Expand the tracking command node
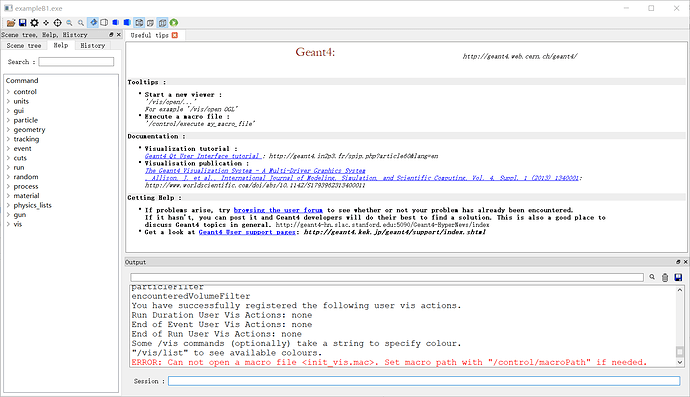 tap(8, 139)
